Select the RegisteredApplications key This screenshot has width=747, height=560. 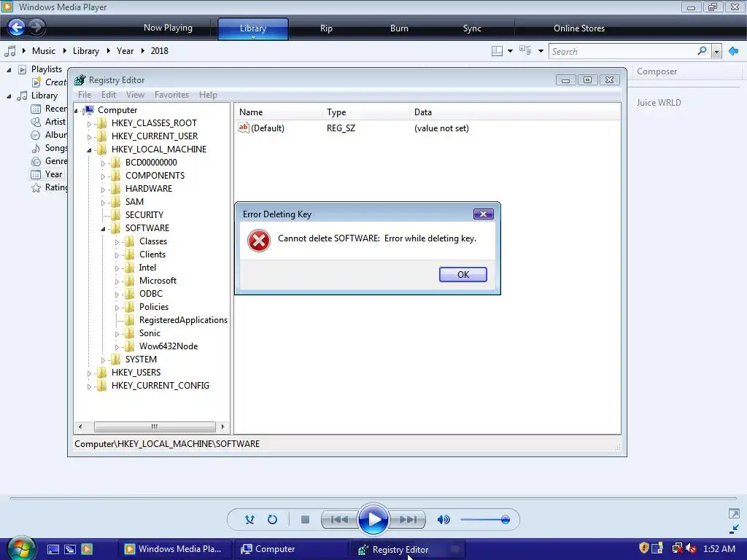click(x=183, y=320)
